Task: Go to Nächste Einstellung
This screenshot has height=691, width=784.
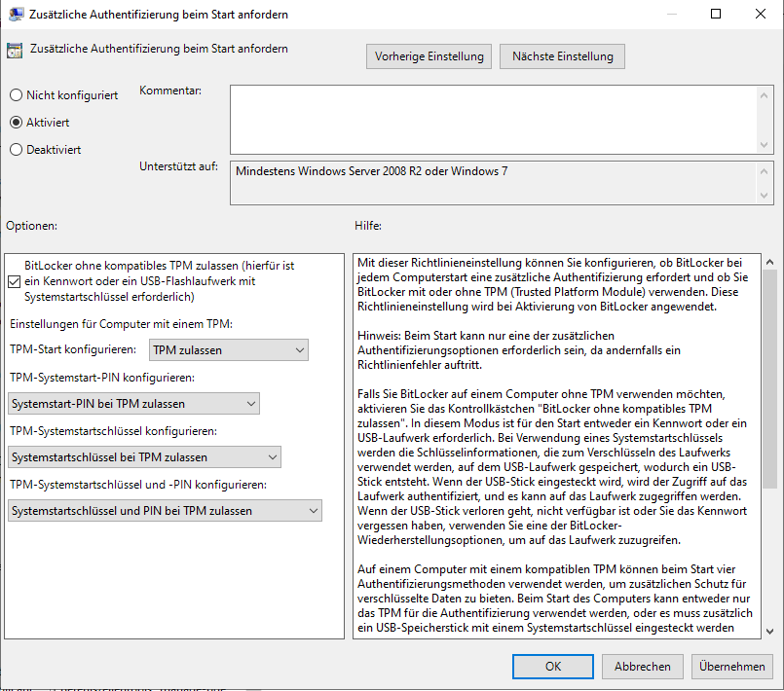Action: tap(563, 56)
